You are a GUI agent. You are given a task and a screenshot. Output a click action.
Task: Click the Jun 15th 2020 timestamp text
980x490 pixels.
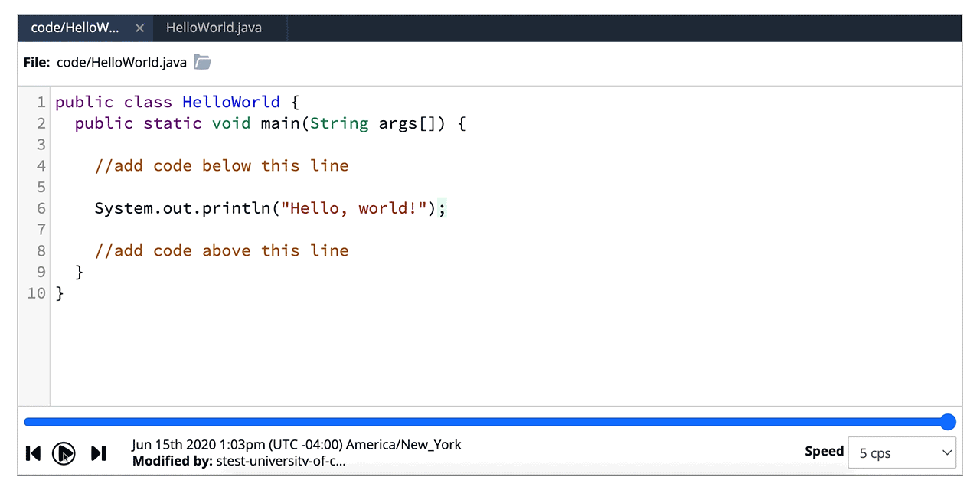click(x=295, y=444)
